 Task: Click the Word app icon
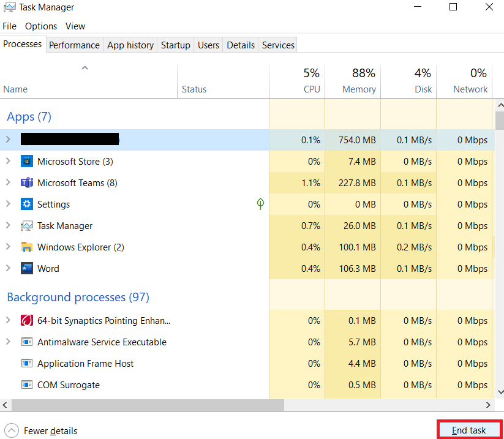point(27,268)
